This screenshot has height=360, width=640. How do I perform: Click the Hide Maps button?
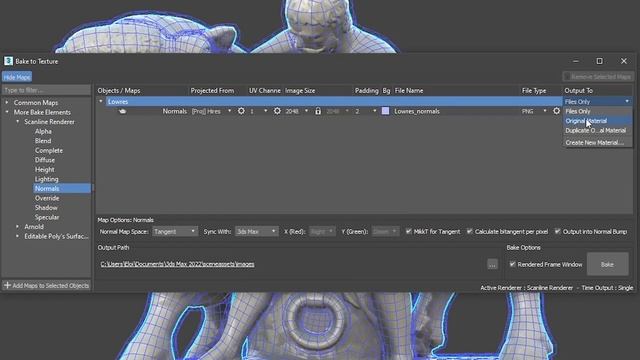point(17,77)
